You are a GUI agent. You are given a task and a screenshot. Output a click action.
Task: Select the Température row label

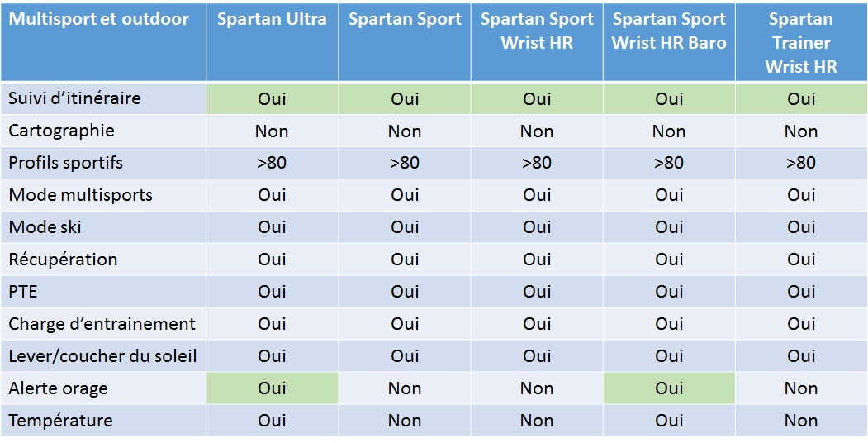pyautogui.click(x=60, y=421)
